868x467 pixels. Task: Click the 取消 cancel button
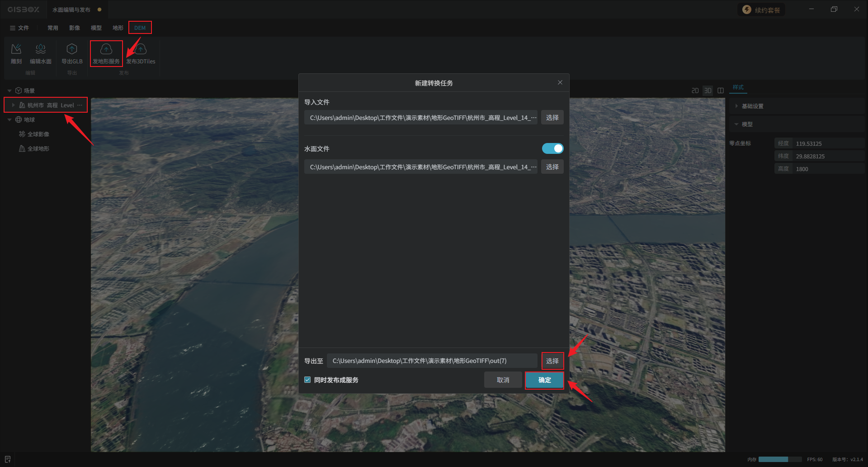pyautogui.click(x=503, y=380)
